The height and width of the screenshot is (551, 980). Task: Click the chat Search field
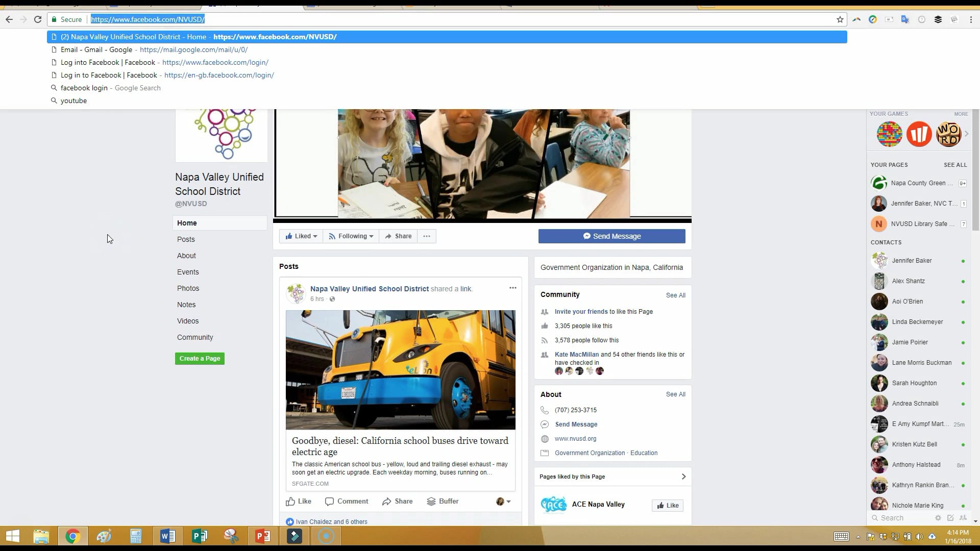point(902,518)
